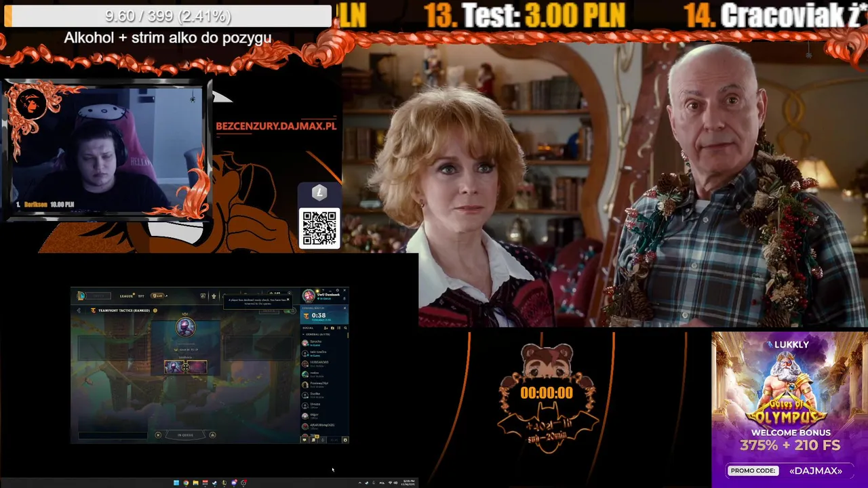Click the lobby player avatar portrait

(x=186, y=327)
